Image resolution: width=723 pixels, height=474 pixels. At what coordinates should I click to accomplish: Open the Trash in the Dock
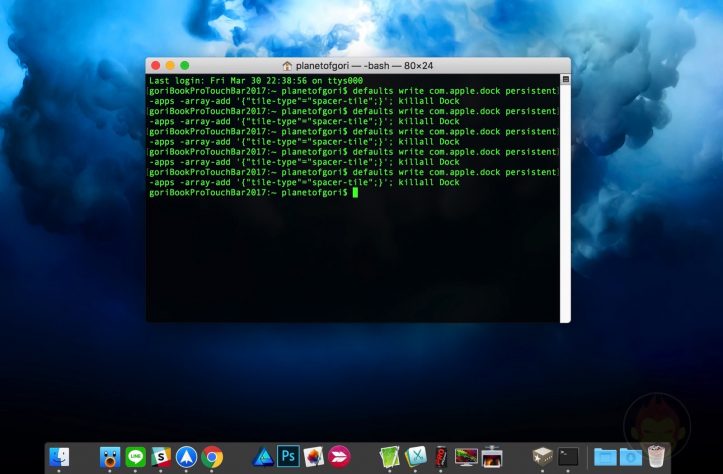[657, 456]
